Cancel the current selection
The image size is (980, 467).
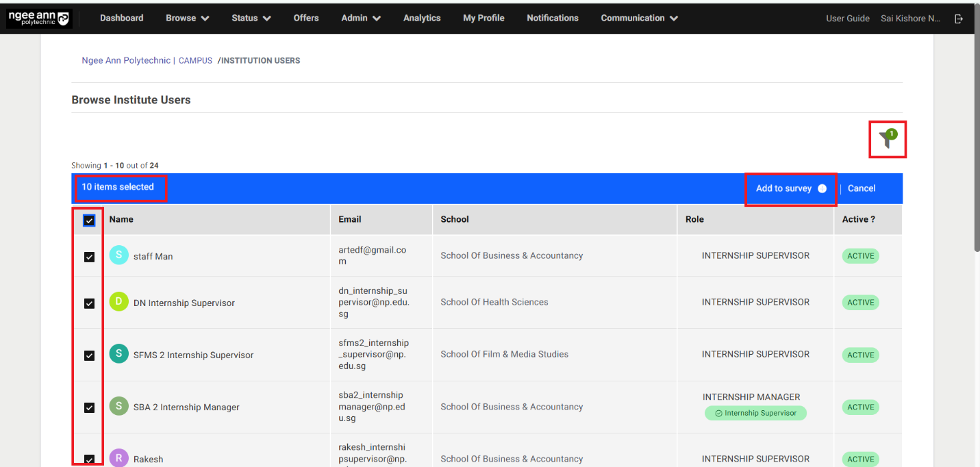coord(862,188)
